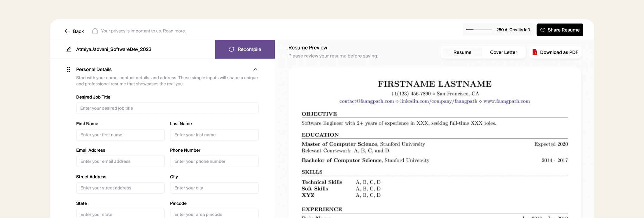Focus the Phone Number field
The image size is (644, 218).
coord(214,161)
